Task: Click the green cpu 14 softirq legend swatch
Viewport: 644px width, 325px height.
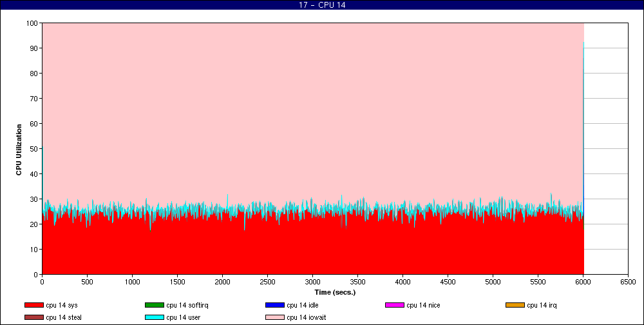Action: tap(155, 305)
